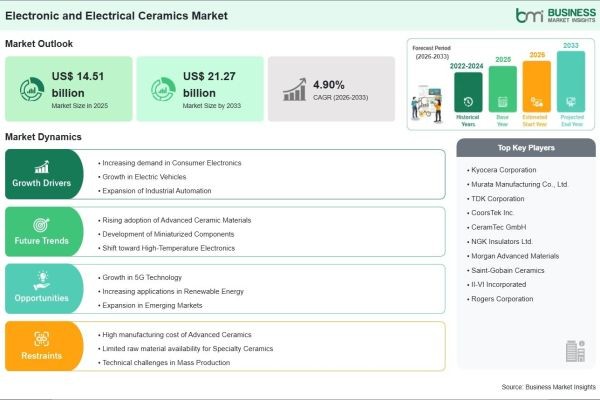Click TDK Corporation entry
Screen dimensions: 600x400
coord(496,199)
